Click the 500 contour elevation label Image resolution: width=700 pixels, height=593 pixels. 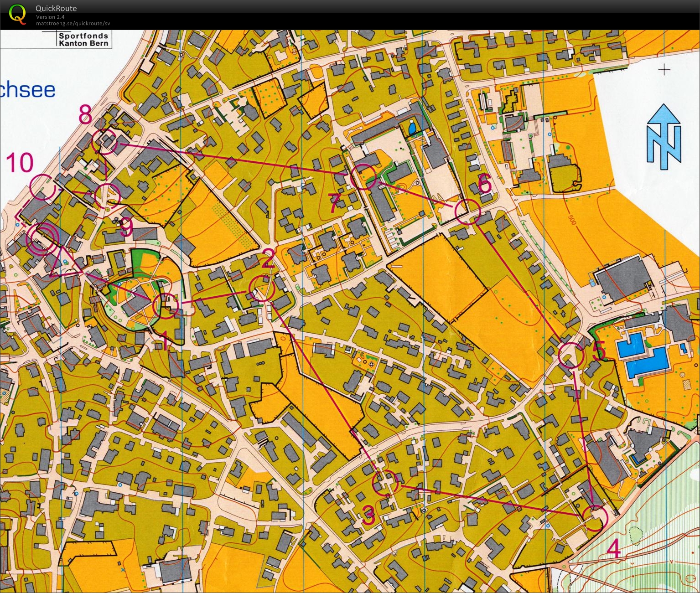click(x=572, y=219)
